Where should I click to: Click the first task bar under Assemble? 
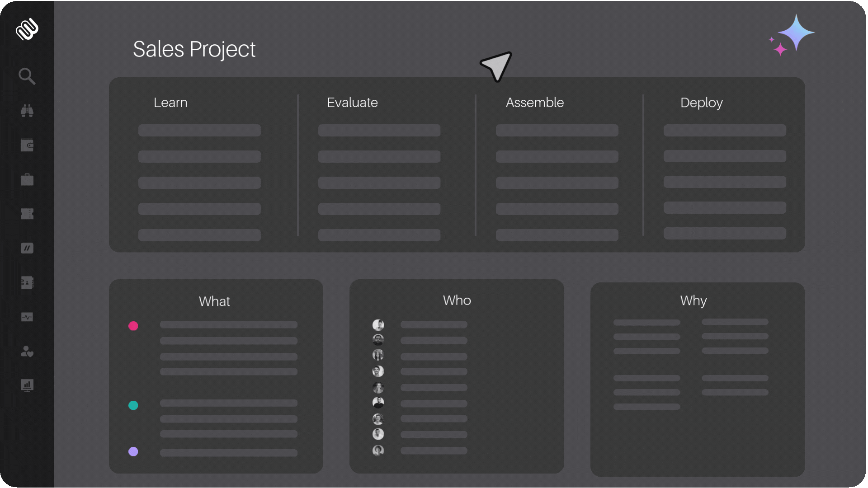click(x=557, y=130)
